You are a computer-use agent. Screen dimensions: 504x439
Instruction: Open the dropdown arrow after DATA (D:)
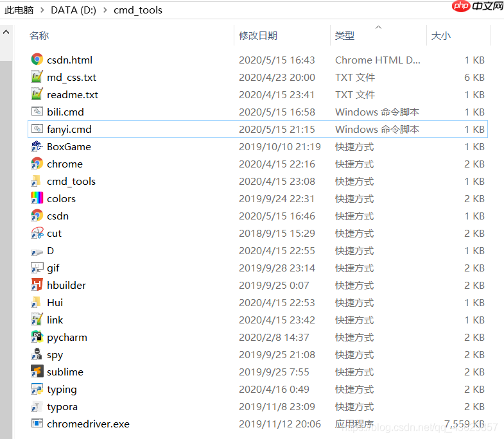105,10
